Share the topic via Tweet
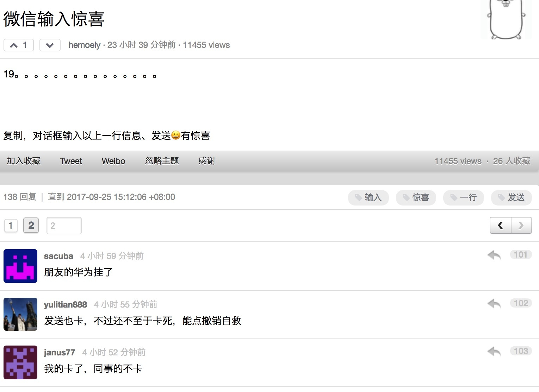Screen dimensions: 539x392 [71, 161]
